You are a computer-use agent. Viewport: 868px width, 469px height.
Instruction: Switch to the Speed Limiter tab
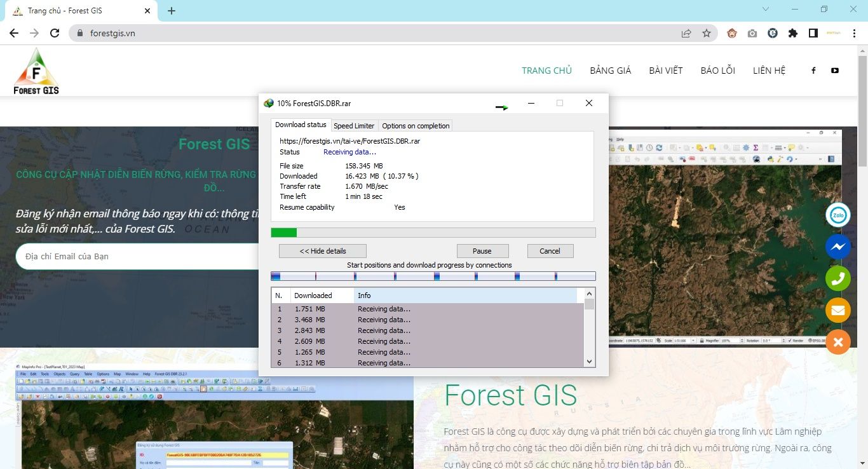354,126
